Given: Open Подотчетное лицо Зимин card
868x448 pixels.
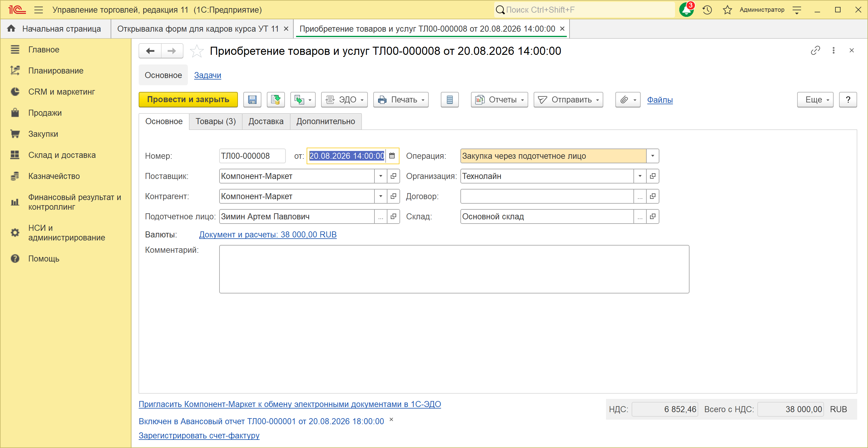Looking at the screenshot, I should [393, 216].
